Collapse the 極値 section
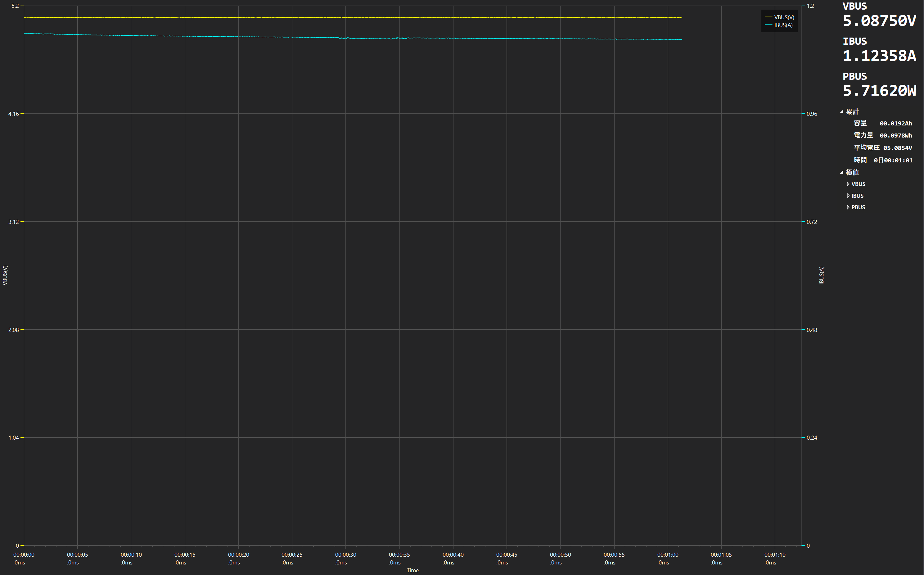This screenshot has height=575, width=924. pyautogui.click(x=842, y=172)
